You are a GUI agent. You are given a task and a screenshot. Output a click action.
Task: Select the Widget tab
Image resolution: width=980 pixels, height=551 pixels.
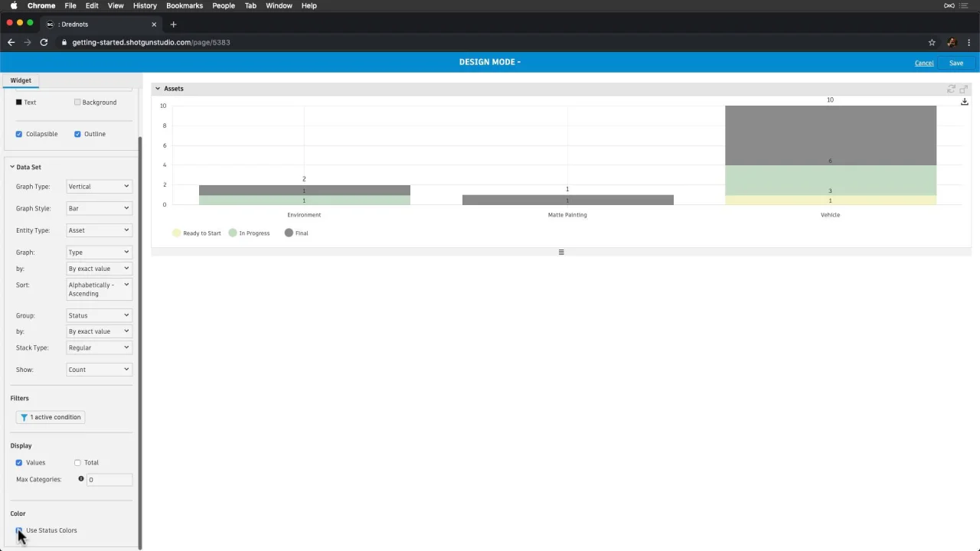coord(21,80)
